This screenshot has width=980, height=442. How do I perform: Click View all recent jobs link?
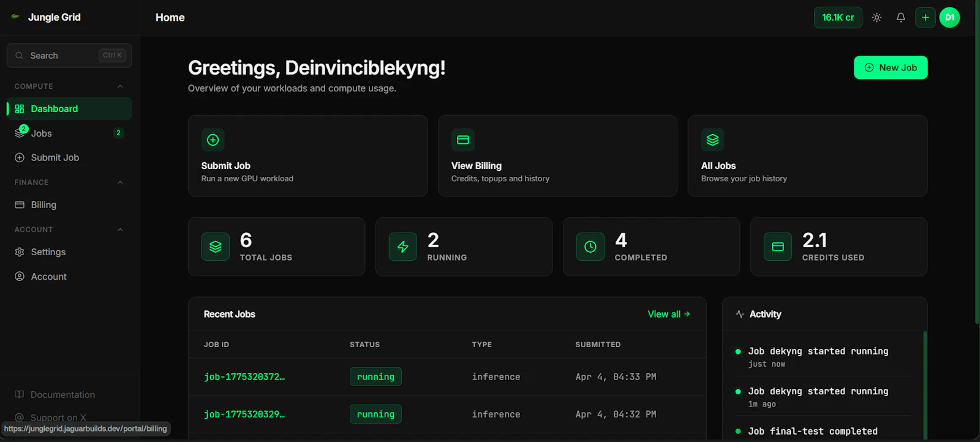(669, 314)
